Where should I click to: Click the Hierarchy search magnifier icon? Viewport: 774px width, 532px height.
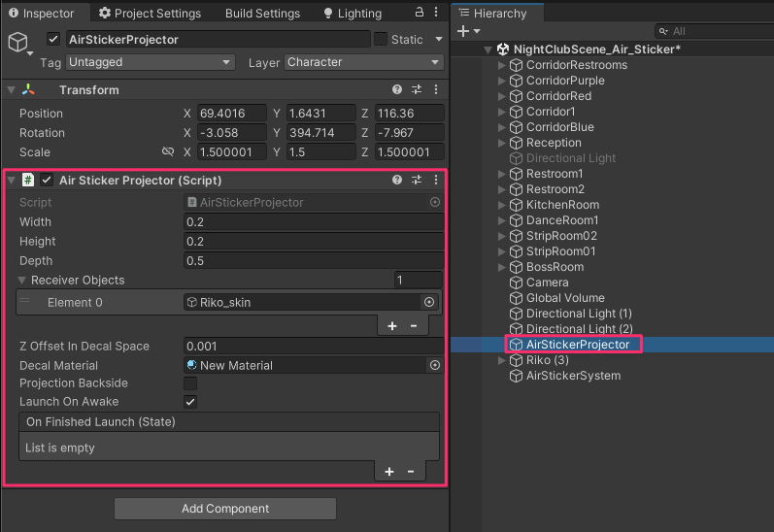[663, 31]
